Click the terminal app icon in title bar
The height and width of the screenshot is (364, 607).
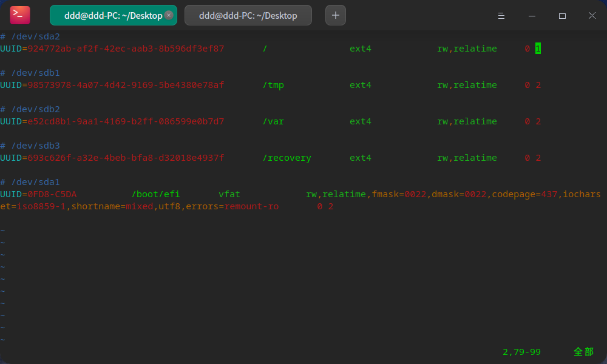tap(20, 15)
